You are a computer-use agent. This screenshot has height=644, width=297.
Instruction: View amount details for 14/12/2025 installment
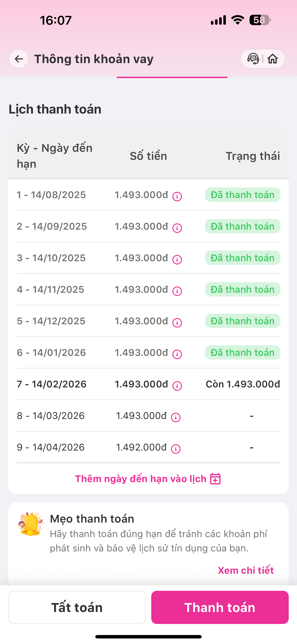click(177, 322)
